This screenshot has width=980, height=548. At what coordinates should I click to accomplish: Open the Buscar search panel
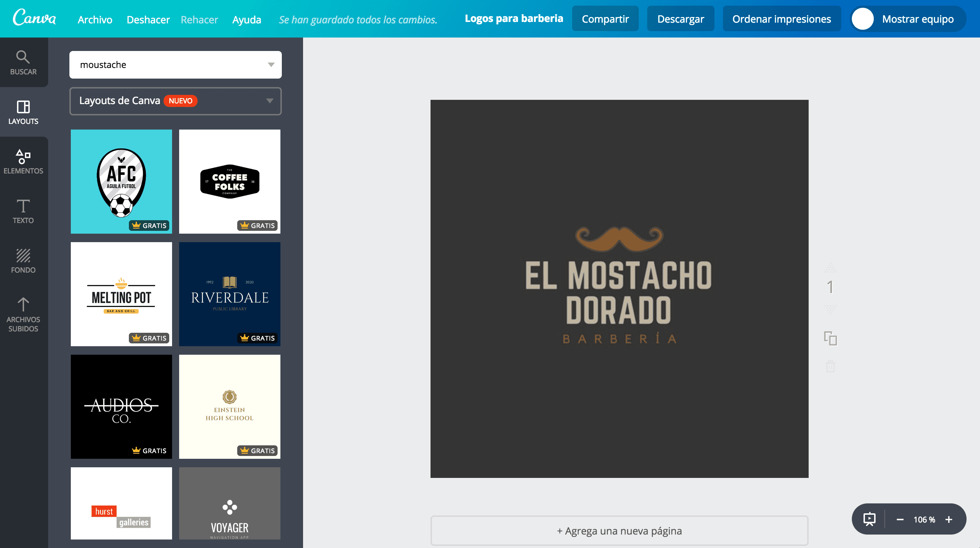click(x=24, y=63)
